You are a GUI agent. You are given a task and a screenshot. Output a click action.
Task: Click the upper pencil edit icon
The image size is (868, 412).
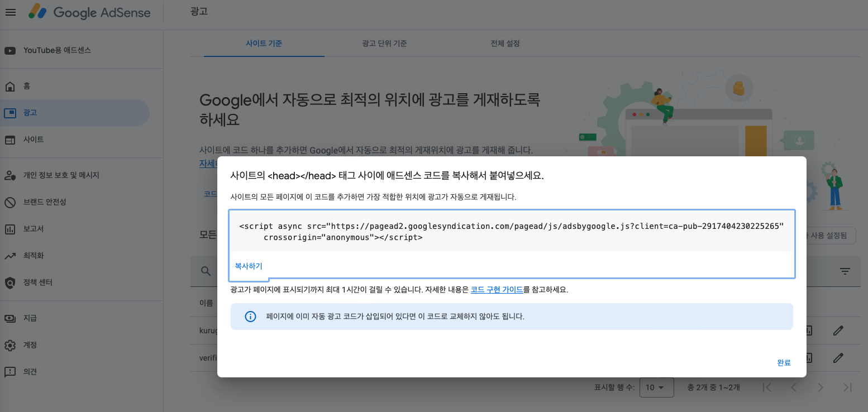click(838, 330)
